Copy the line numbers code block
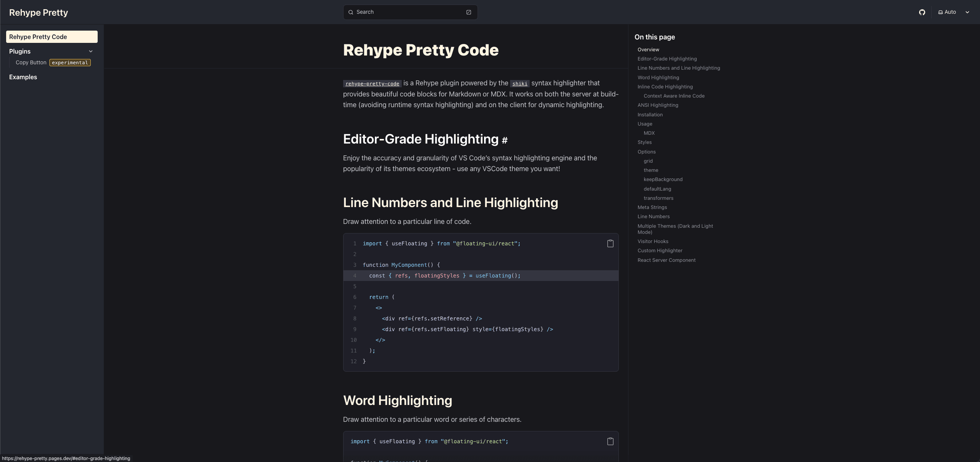The height and width of the screenshot is (462, 980). (x=610, y=243)
